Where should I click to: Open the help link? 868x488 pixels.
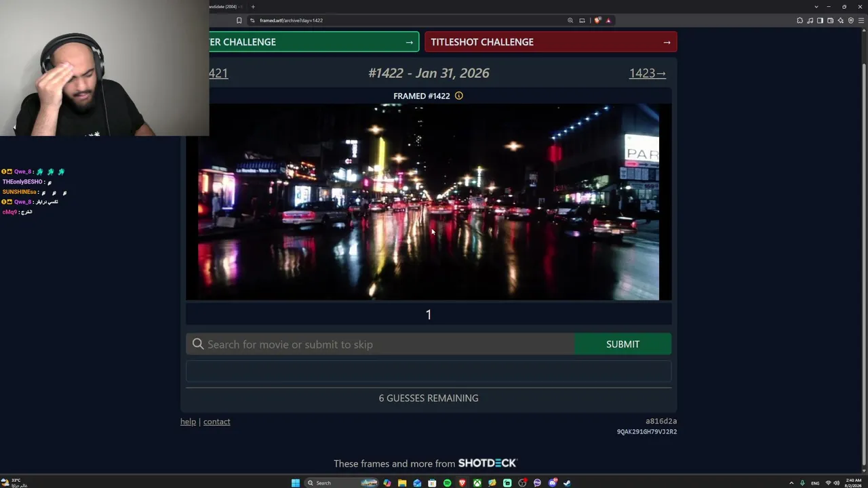pyautogui.click(x=188, y=422)
